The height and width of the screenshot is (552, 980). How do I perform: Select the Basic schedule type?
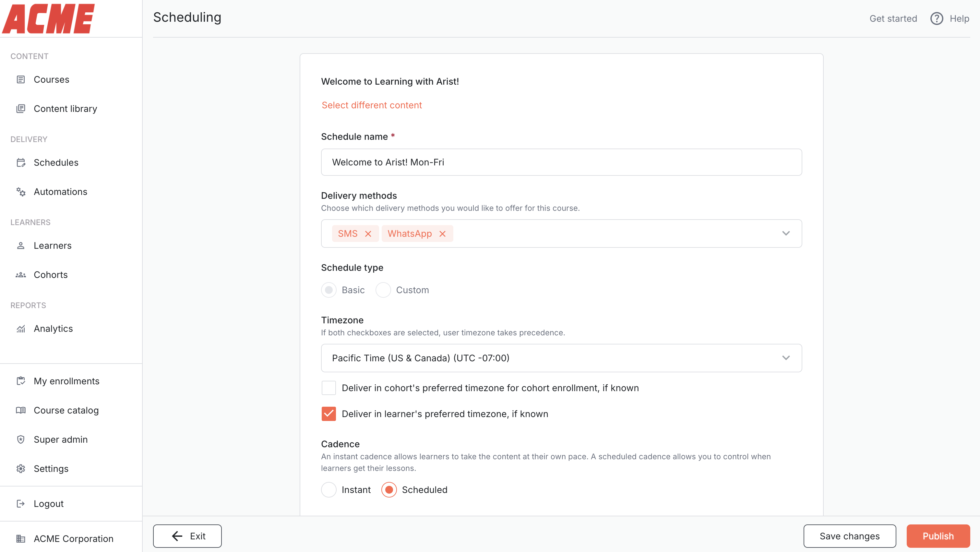[x=329, y=290]
